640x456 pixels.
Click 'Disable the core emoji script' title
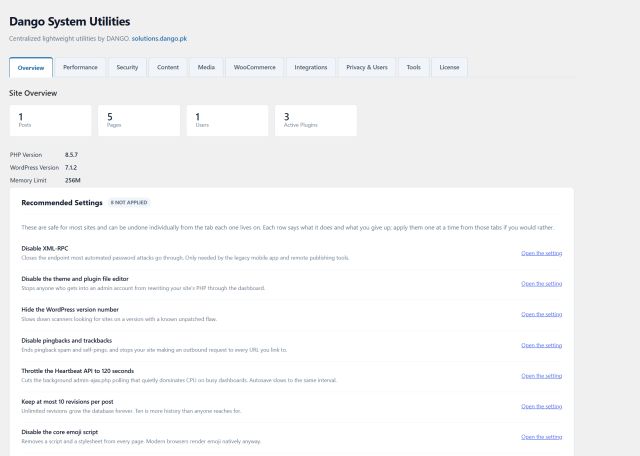pos(60,432)
